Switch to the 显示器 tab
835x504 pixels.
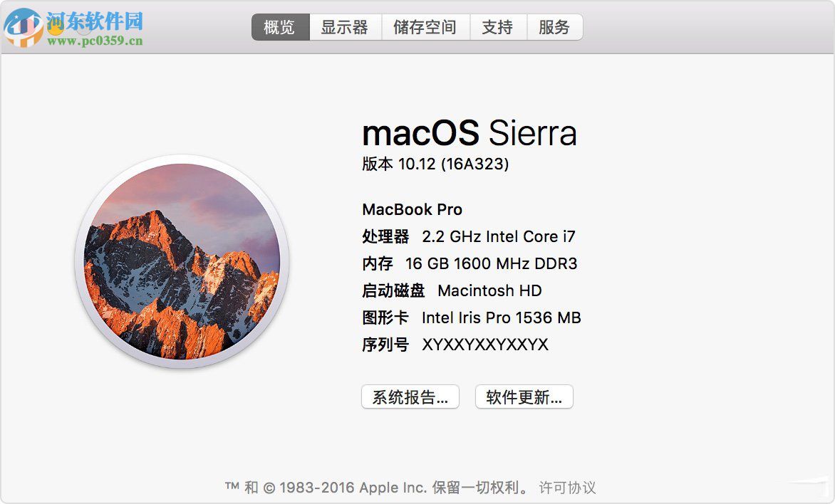346,27
